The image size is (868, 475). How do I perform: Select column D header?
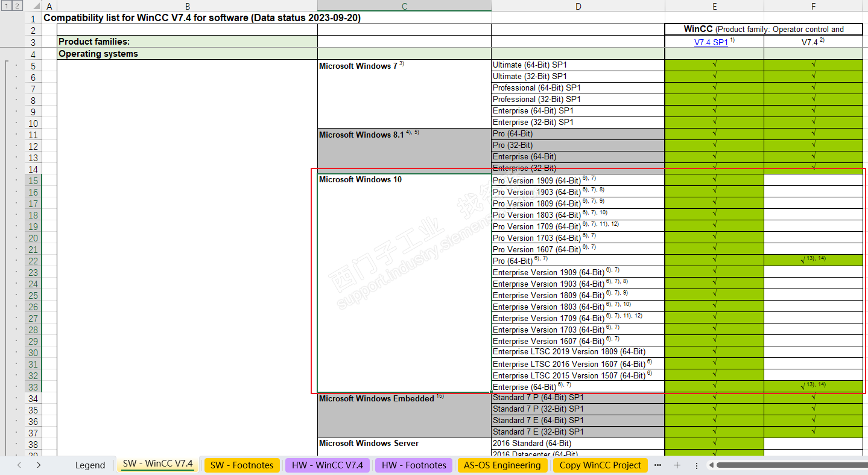pos(578,6)
